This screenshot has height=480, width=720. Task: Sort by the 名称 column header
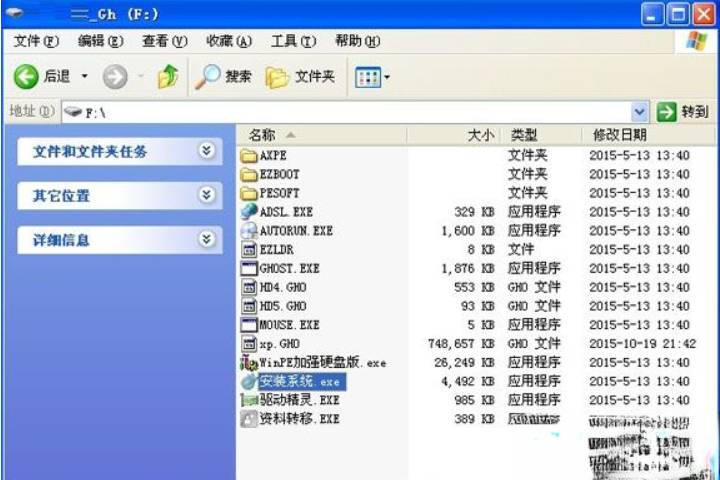pos(321,135)
